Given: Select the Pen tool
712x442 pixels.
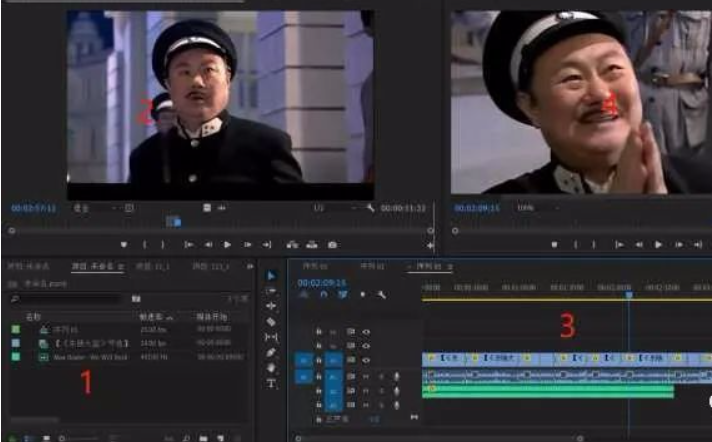Looking at the screenshot, I should (x=271, y=353).
